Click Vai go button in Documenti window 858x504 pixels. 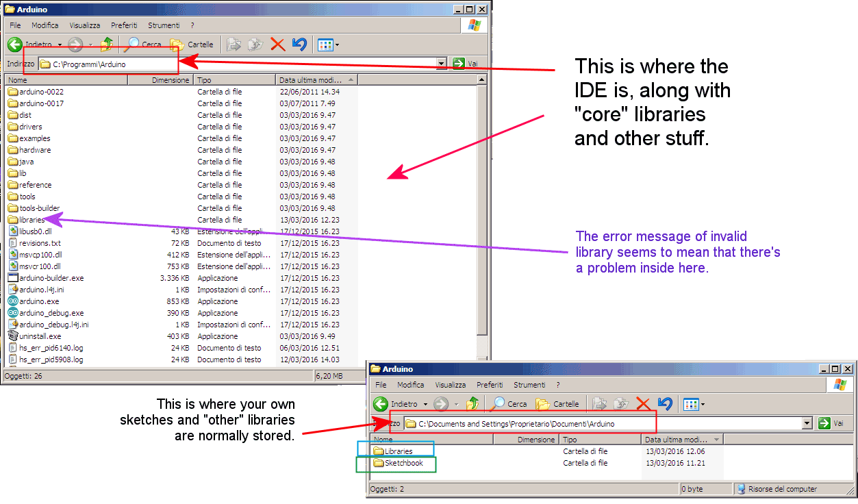(x=831, y=423)
